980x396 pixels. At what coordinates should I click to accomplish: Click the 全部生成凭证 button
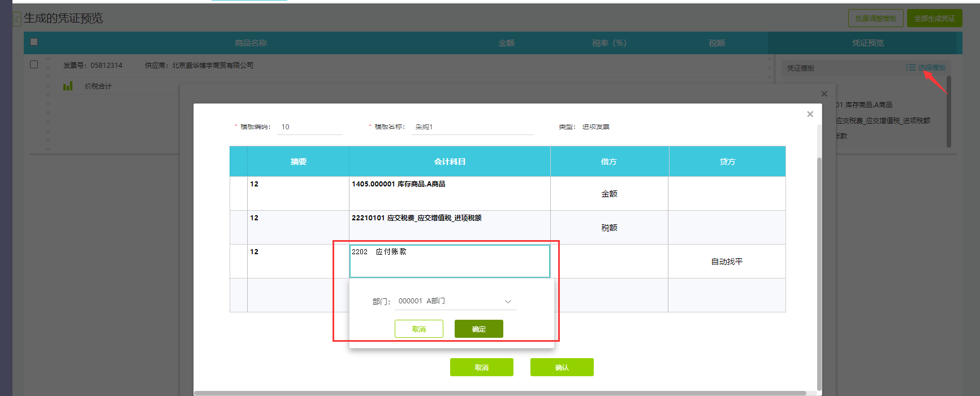tap(934, 19)
